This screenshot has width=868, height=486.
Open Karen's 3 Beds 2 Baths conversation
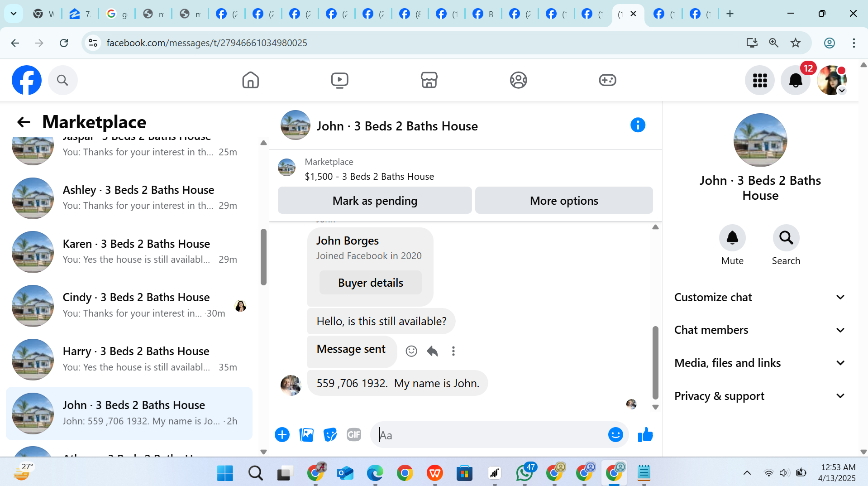[129, 251]
